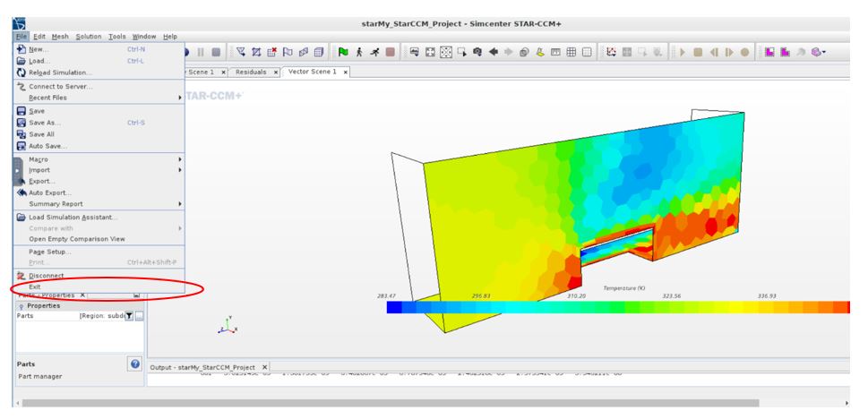Click the ellipsis button beside Parts value
This screenshot has height=419, width=868.
click(139, 315)
